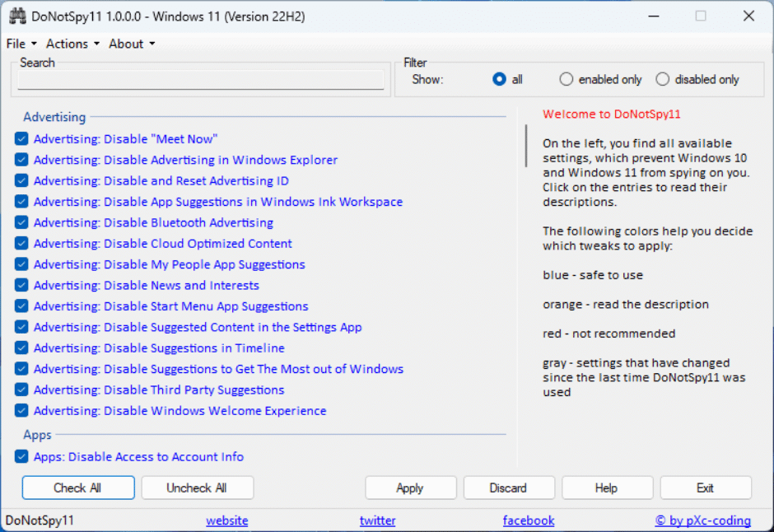Toggle Disable Bluetooth Advertising checkbox

click(21, 222)
